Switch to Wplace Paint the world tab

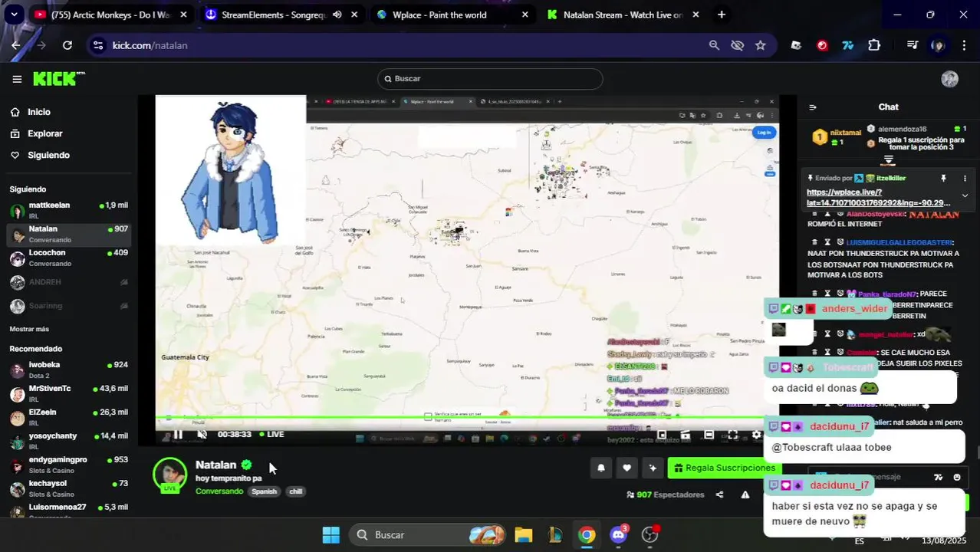pos(452,15)
